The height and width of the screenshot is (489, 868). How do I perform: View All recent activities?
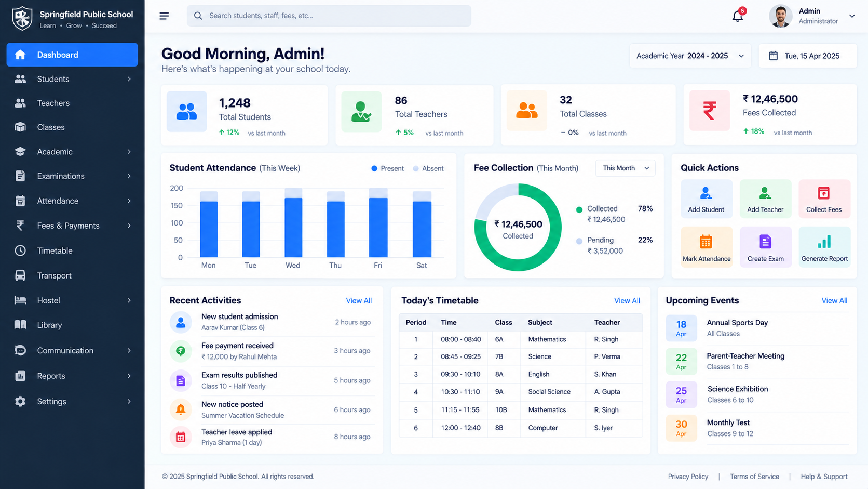[359, 301]
